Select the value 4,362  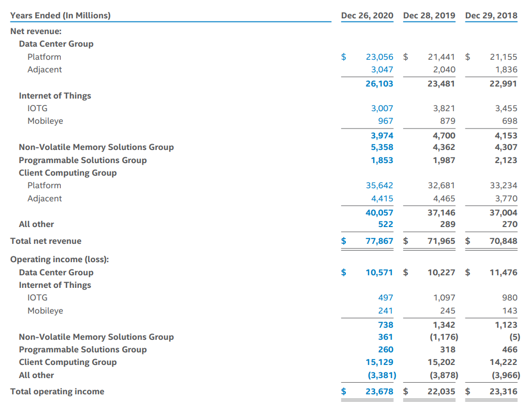(444, 147)
